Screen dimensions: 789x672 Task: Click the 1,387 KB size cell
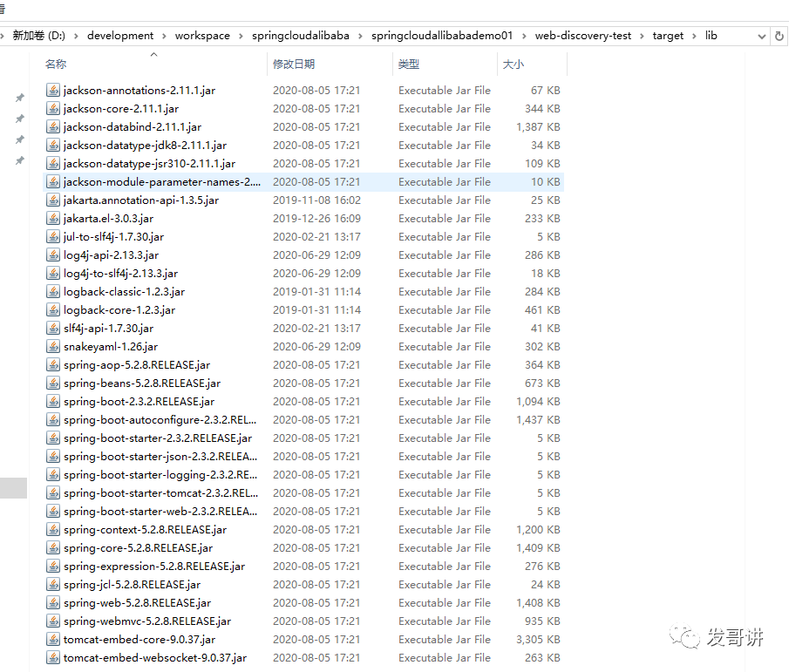[x=538, y=127]
